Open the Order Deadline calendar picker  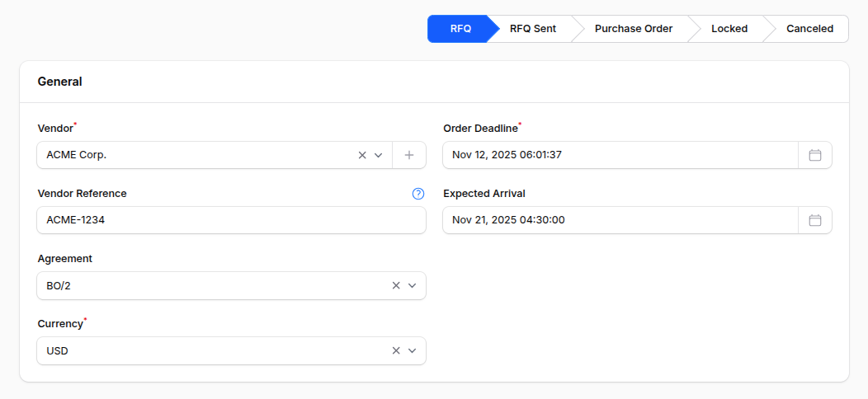(814, 155)
